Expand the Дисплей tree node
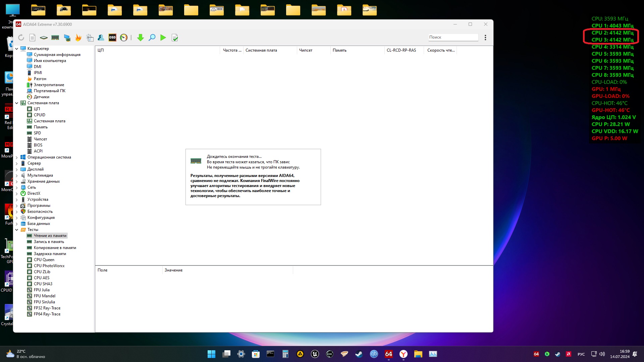This screenshot has width=644, height=362. coord(17,169)
